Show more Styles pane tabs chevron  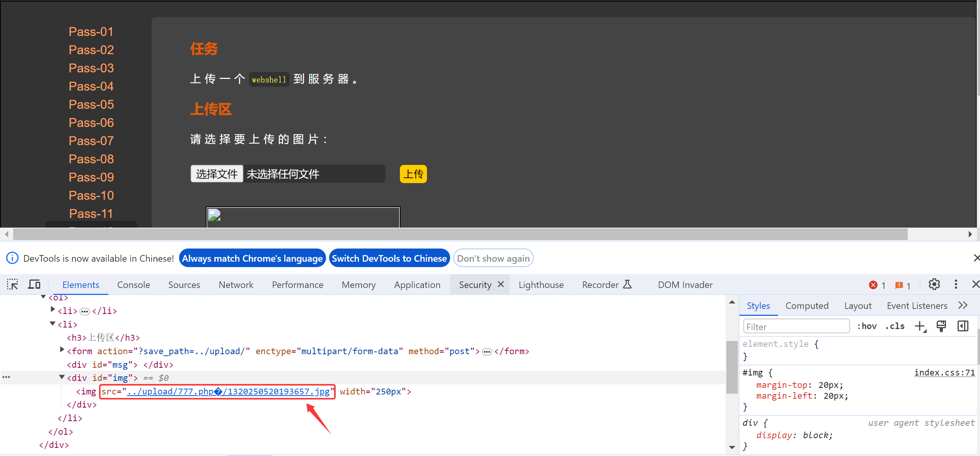[x=963, y=305]
